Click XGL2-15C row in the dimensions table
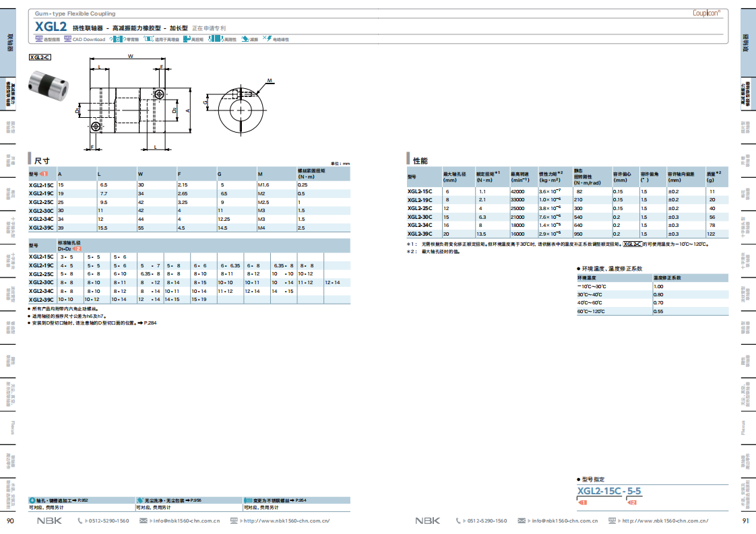Image resolution: width=756 pixels, height=534 pixels. point(189,185)
